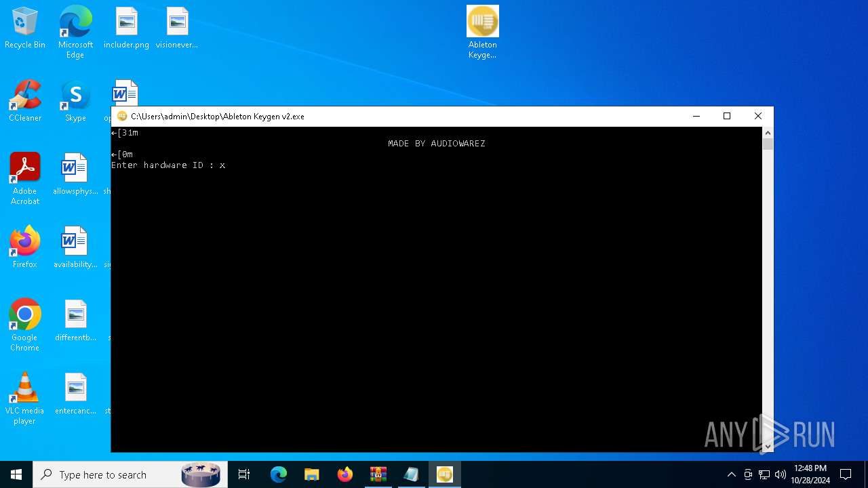Open Adobe Acrobat desktop shortcut

(25, 178)
